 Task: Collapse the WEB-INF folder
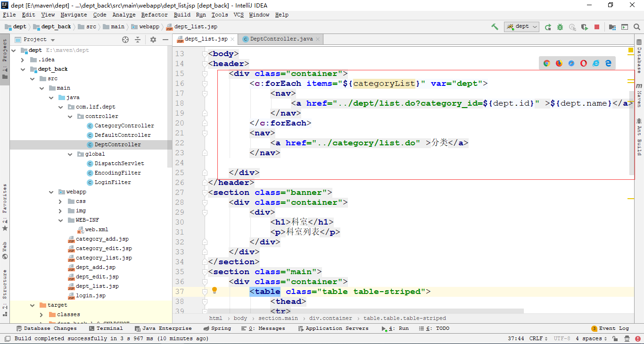(60, 220)
